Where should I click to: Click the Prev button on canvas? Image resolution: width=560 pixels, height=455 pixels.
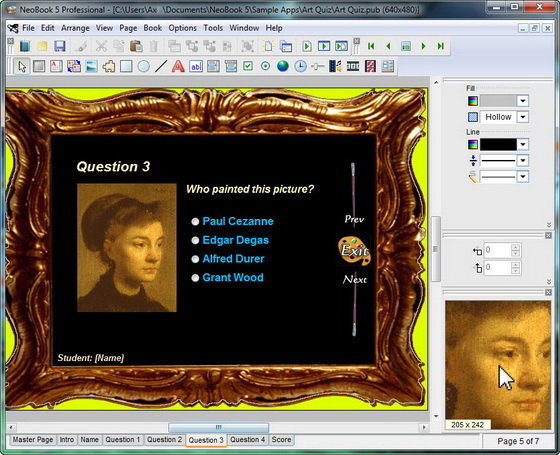[354, 219]
